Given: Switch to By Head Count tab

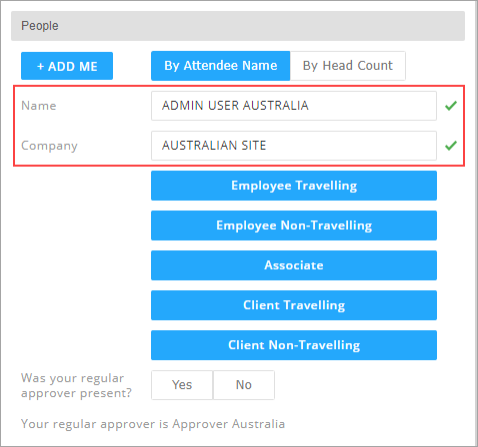Looking at the screenshot, I should point(348,66).
